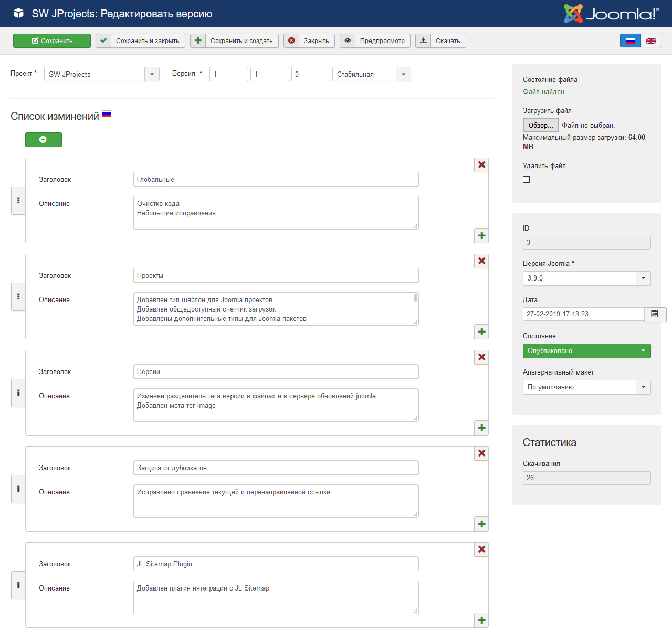Screen dimensions: 672x642
Task: Click the Скачивания field showing 26
Action: [587, 478]
